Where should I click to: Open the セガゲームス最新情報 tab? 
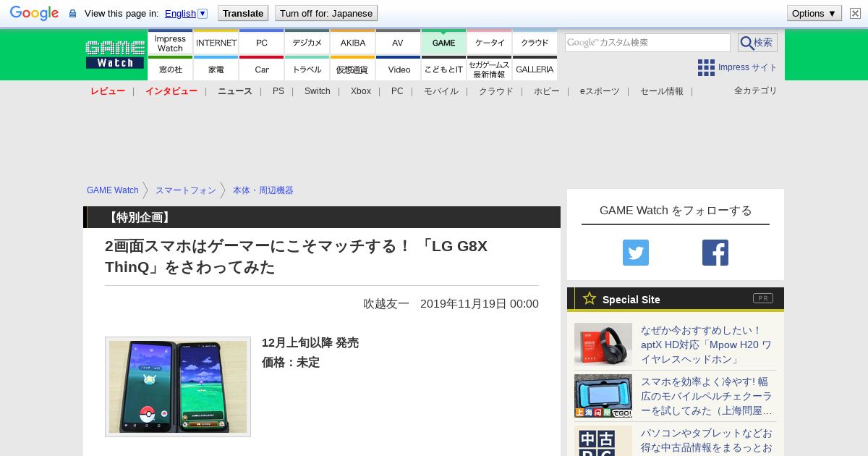tap(490, 69)
